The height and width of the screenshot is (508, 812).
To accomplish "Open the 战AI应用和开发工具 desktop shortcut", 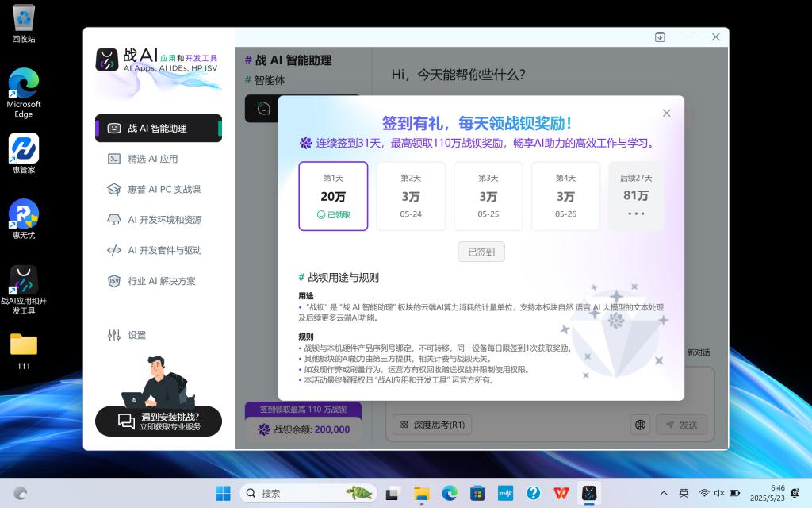I will click(23, 290).
